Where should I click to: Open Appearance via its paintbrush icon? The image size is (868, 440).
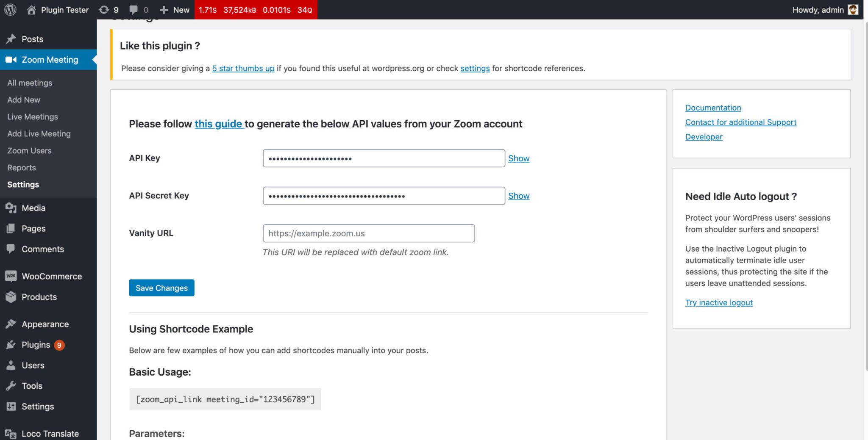point(11,324)
